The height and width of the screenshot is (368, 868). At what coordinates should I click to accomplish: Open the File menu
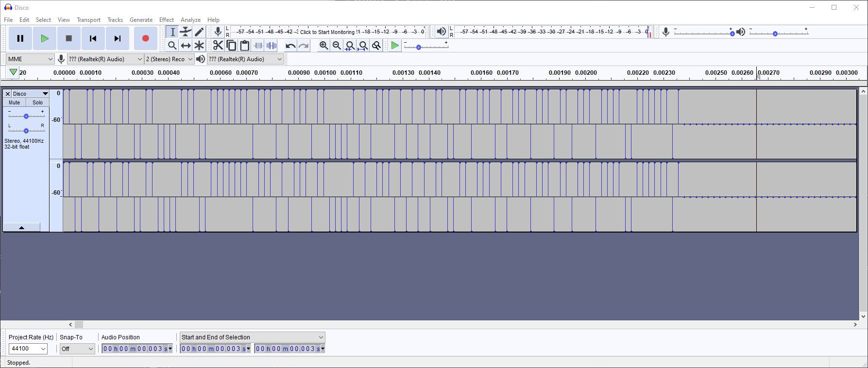[x=8, y=20]
